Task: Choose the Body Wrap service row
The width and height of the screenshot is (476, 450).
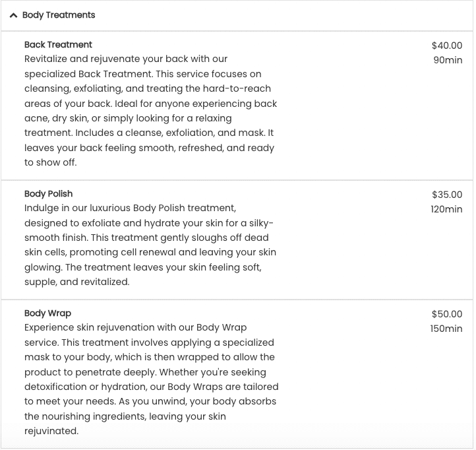Action: [237, 374]
